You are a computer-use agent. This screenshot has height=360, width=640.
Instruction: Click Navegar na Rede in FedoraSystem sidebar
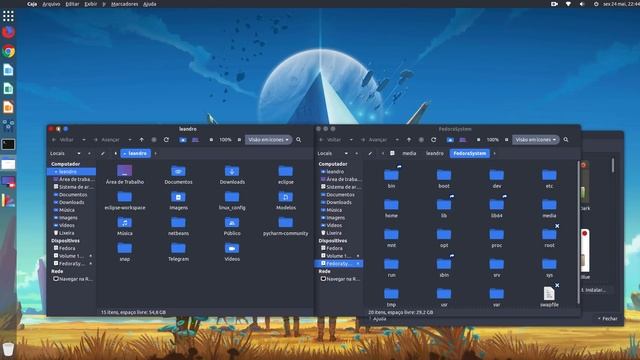pos(340,279)
